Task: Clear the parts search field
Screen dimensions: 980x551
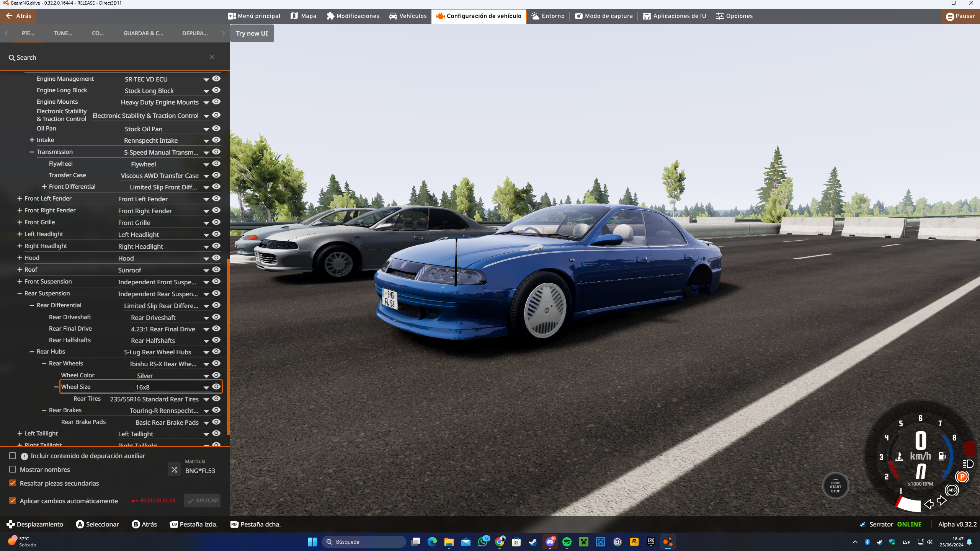Action: coord(212,57)
